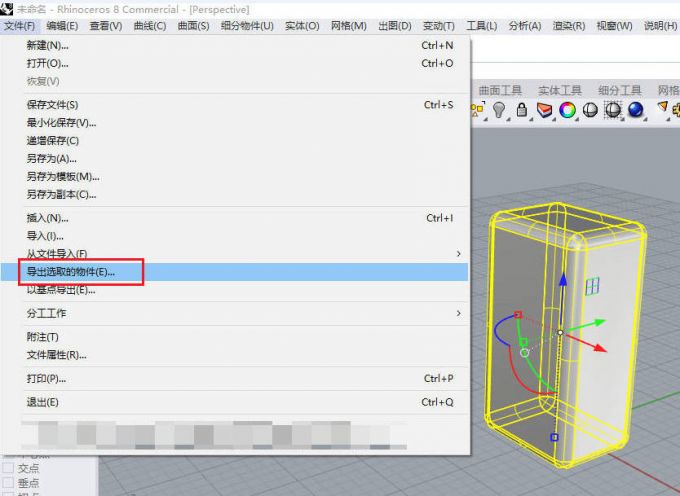Screen dimensions: 680x496
Task: Click the padlock Lock Objects icon
Action: click(x=522, y=110)
